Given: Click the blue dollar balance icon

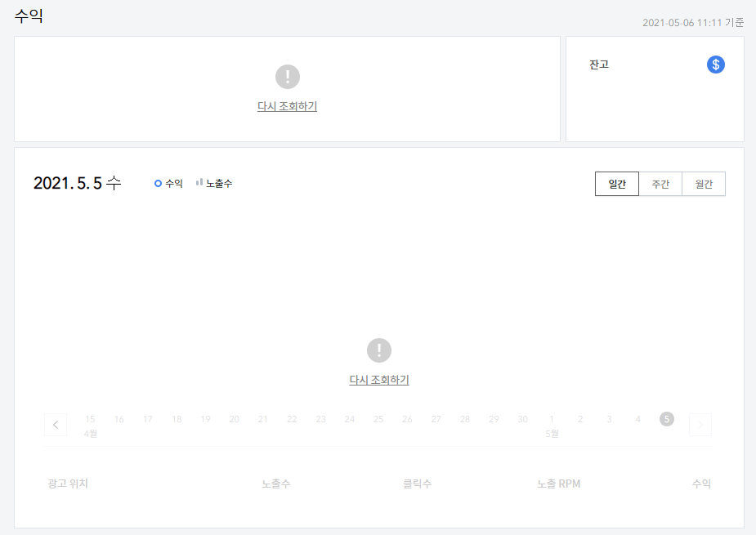Looking at the screenshot, I should 715,65.
